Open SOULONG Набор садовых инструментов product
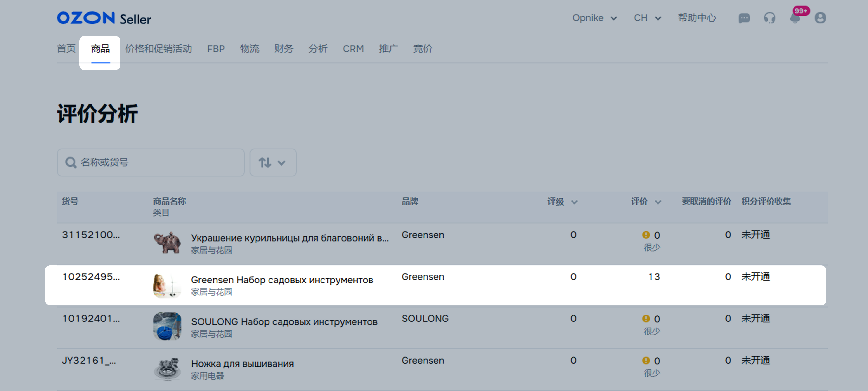Viewport: 868px width, 391px height. 284,321
